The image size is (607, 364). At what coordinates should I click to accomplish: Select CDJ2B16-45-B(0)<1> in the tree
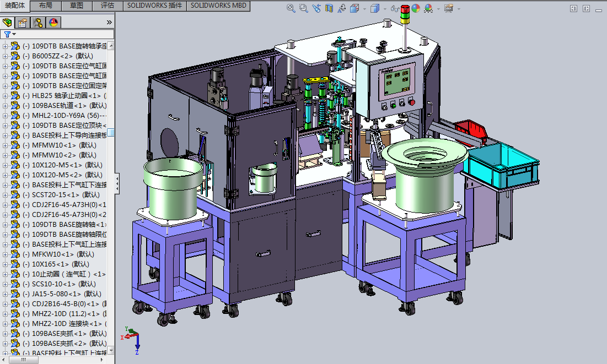pyautogui.click(x=65, y=303)
